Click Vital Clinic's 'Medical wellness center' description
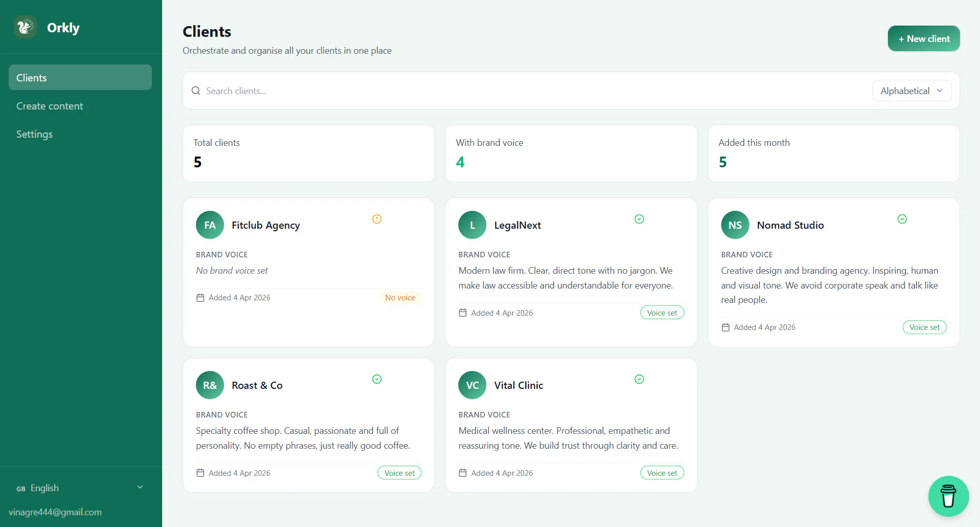This screenshot has height=527, width=980. pos(568,438)
